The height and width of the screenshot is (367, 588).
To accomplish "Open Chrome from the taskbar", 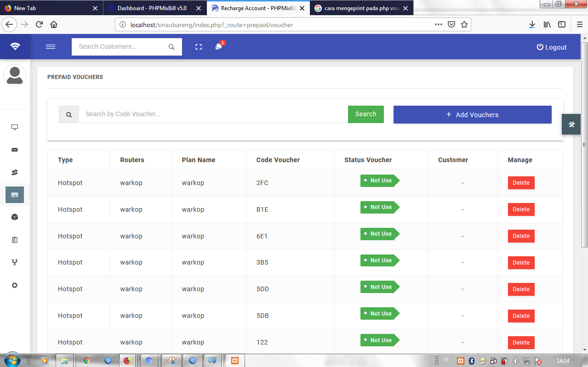I will 86,361.
